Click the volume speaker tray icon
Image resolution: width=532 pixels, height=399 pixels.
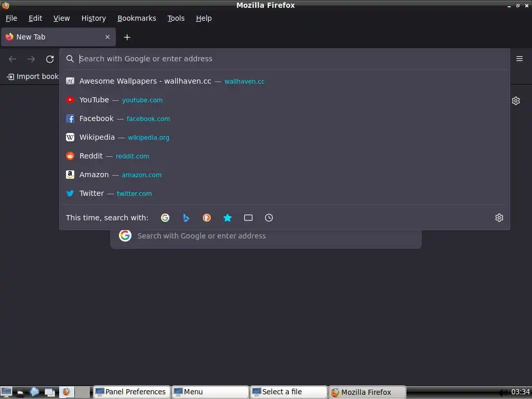pyautogui.click(x=503, y=393)
